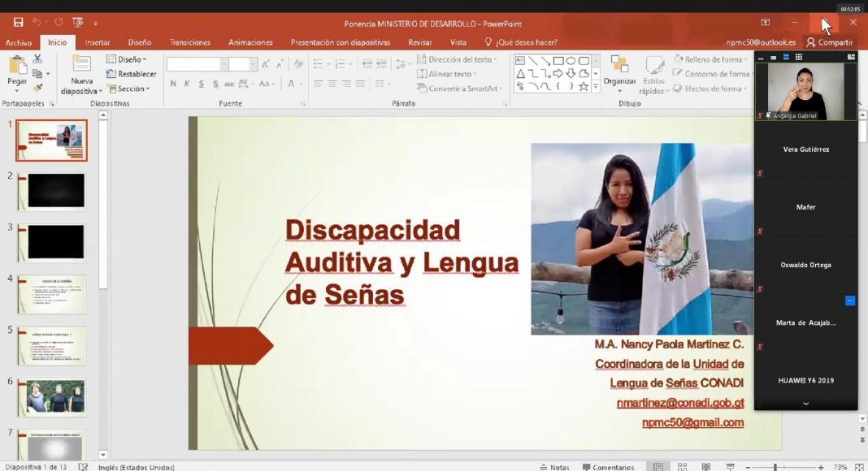The image size is (868, 471).
Task: Select the Format Painter brush icon
Action: pyautogui.click(x=37, y=88)
